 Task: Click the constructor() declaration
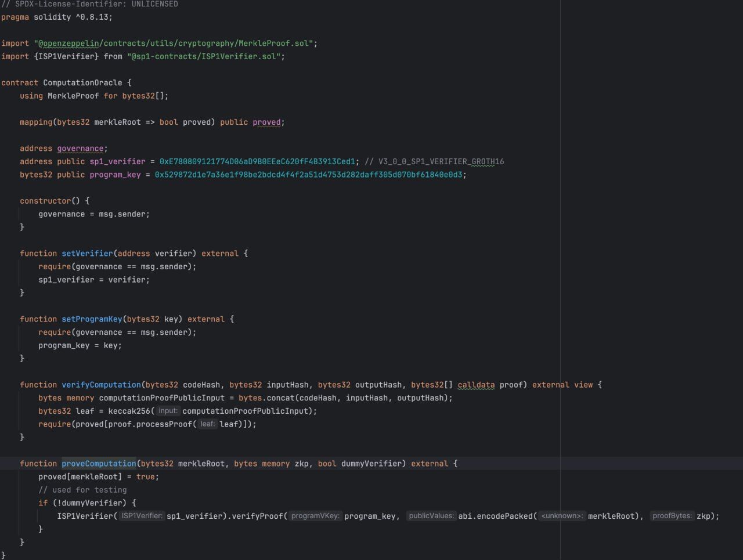[55, 201]
